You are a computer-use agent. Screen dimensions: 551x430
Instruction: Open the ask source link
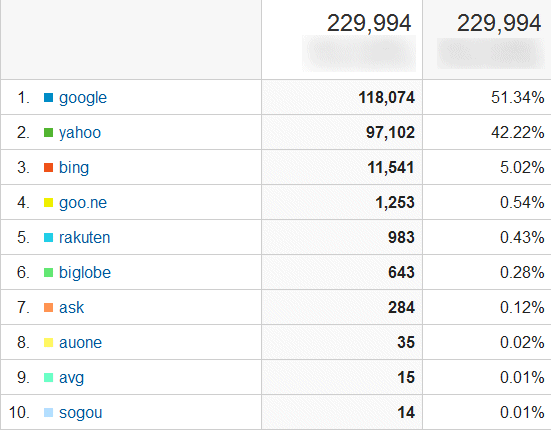pos(71,308)
